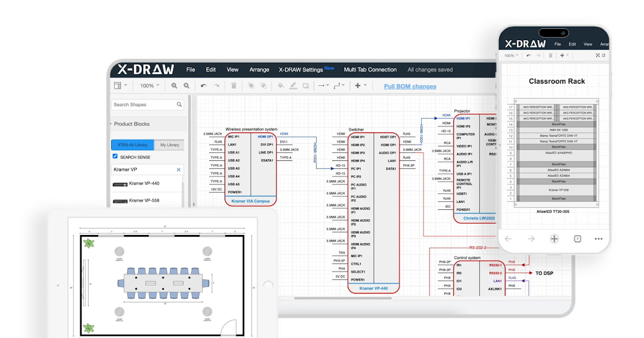Screen dimensions: 644x338
Task: Switch to My Library tab
Action: coord(170,145)
